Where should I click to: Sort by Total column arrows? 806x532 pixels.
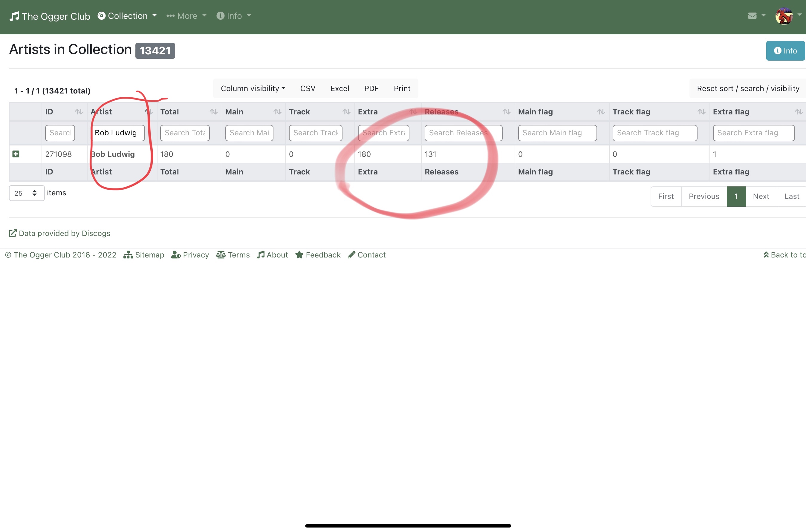213,112
